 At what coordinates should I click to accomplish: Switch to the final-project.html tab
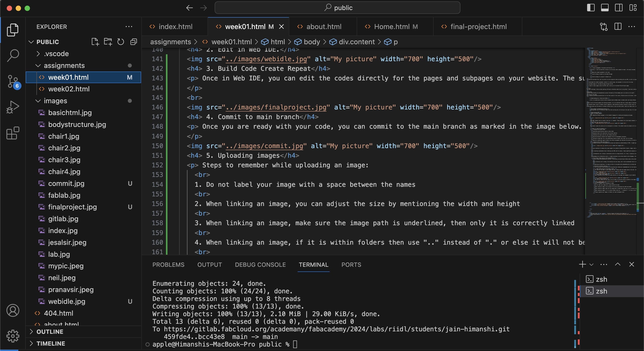pos(477,27)
